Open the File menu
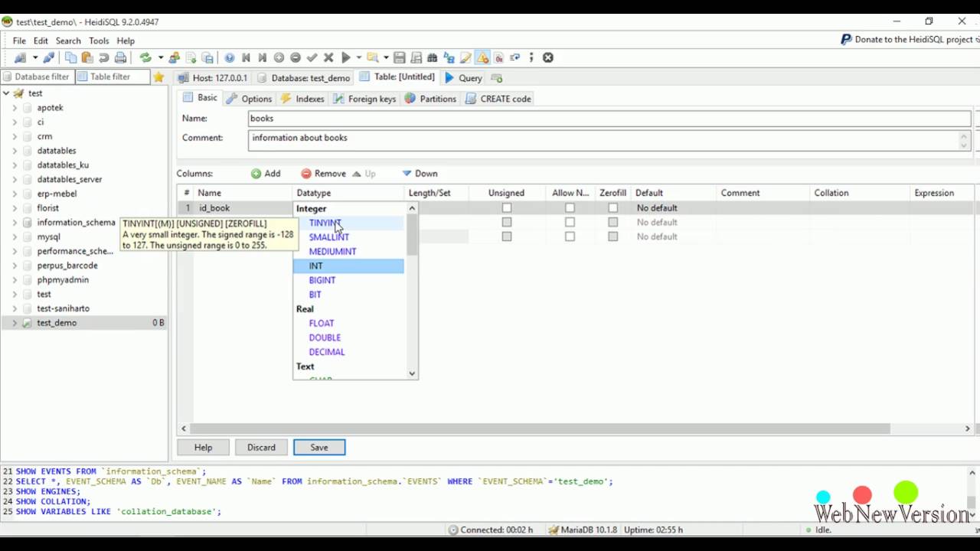 click(x=19, y=41)
